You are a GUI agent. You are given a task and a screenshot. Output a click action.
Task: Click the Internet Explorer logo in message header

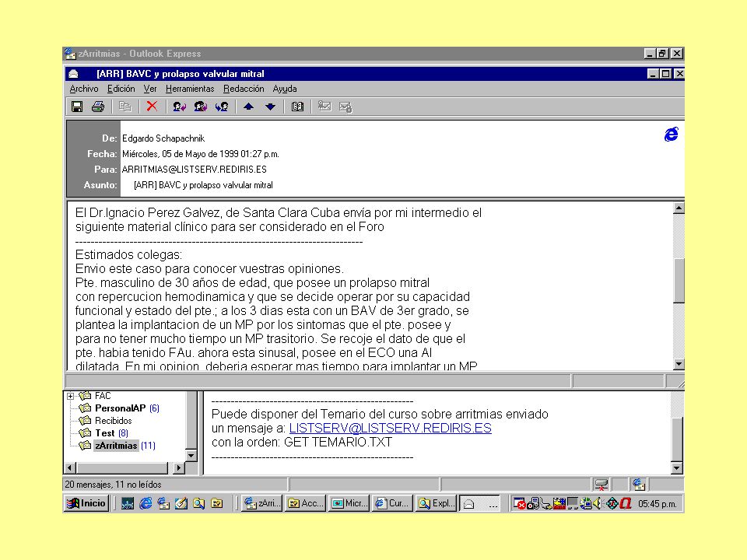pos(672,135)
